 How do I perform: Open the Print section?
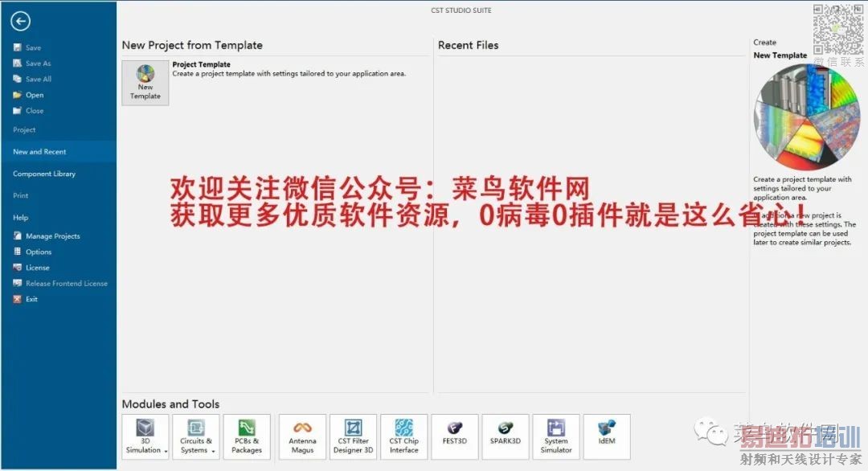[20, 195]
